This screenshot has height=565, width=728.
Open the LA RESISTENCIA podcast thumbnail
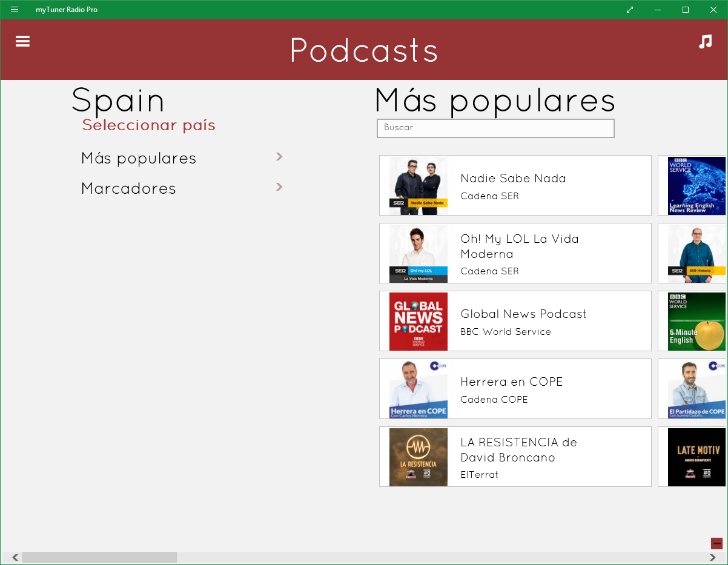tap(419, 457)
